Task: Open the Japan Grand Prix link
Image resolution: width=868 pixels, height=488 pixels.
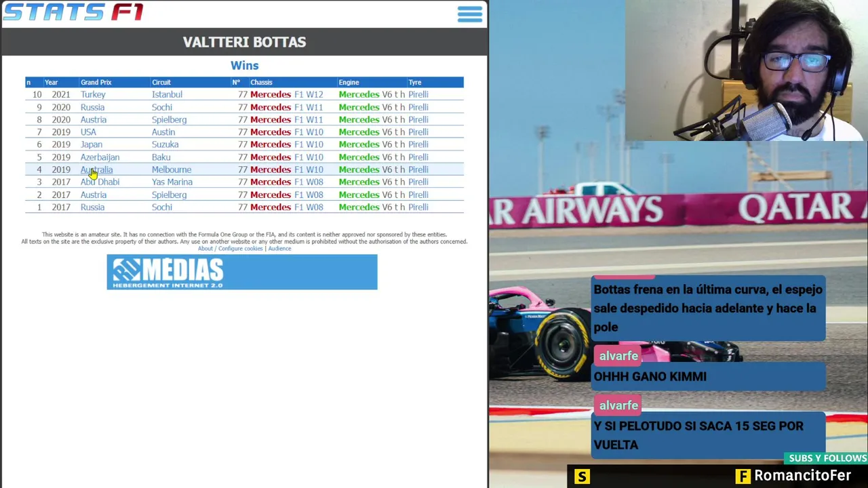Action: (x=92, y=144)
